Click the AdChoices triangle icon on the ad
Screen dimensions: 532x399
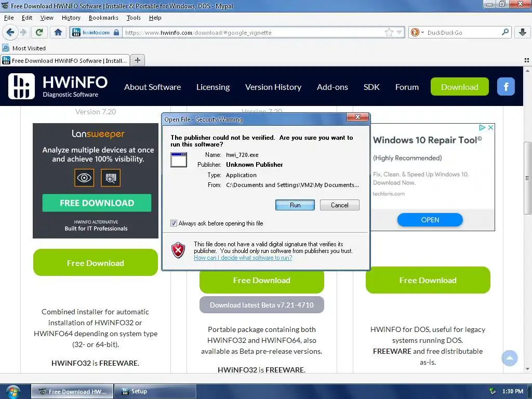[x=482, y=128]
